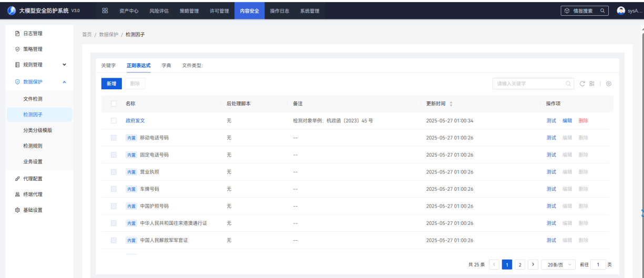Toggle the select-all header checkbox
Image resolution: width=644 pixels, height=278 pixels.
114,104
